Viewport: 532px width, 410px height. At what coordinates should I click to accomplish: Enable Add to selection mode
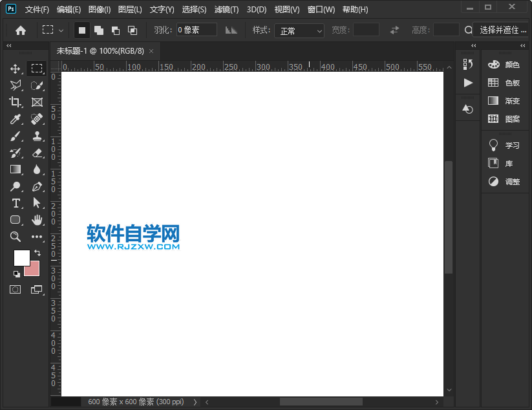(100, 29)
